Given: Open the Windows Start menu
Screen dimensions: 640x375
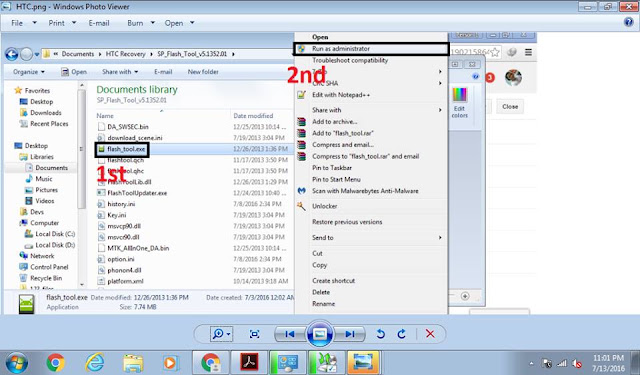Looking at the screenshot, I should [16, 363].
